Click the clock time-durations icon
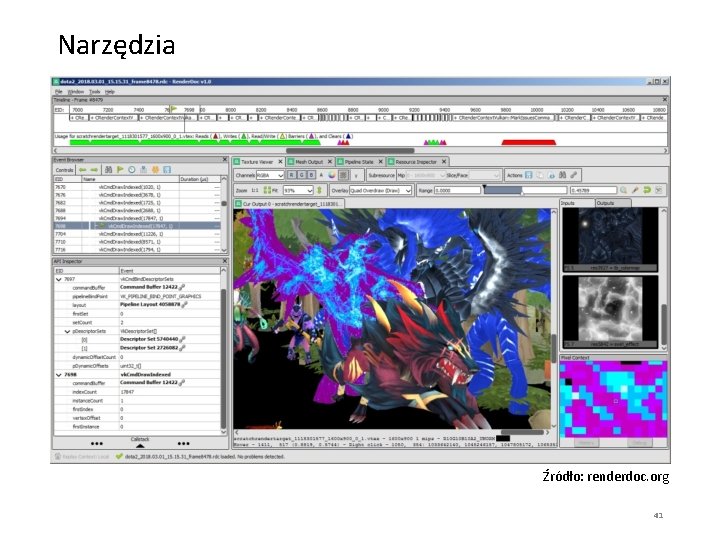The image size is (720, 540). pyautogui.click(x=132, y=170)
